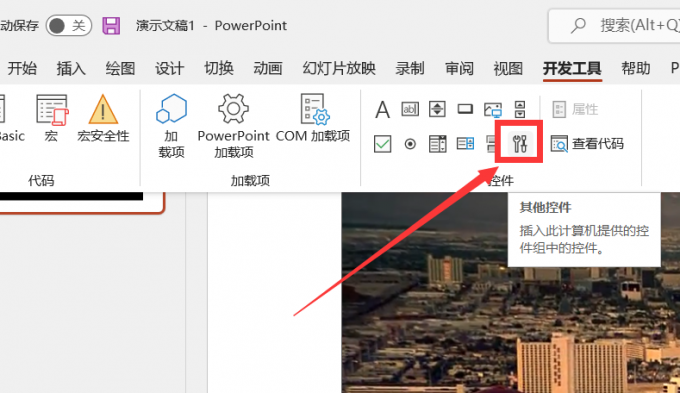Open the 帮助 help tab
The height and width of the screenshot is (393, 680).
point(636,68)
